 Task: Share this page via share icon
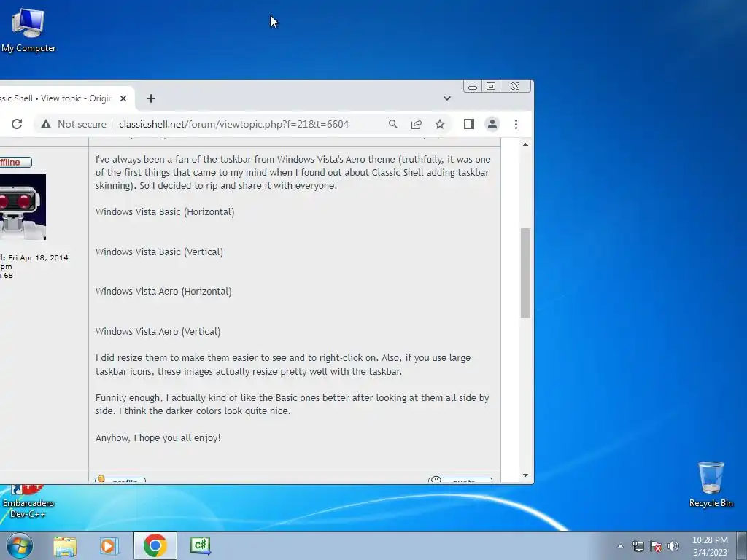click(x=417, y=124)
